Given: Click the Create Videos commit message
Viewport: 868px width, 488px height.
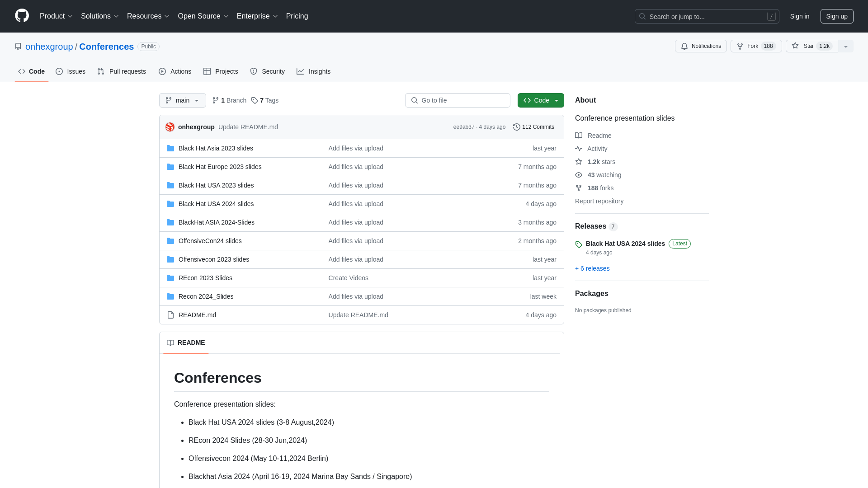Looking at the screenshot, I should click(x=348, y=278).
